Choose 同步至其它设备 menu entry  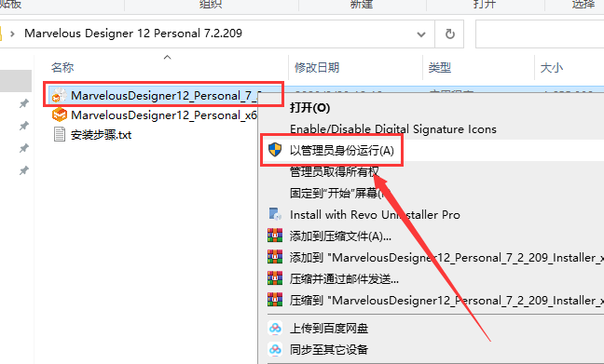coord(329,350)
